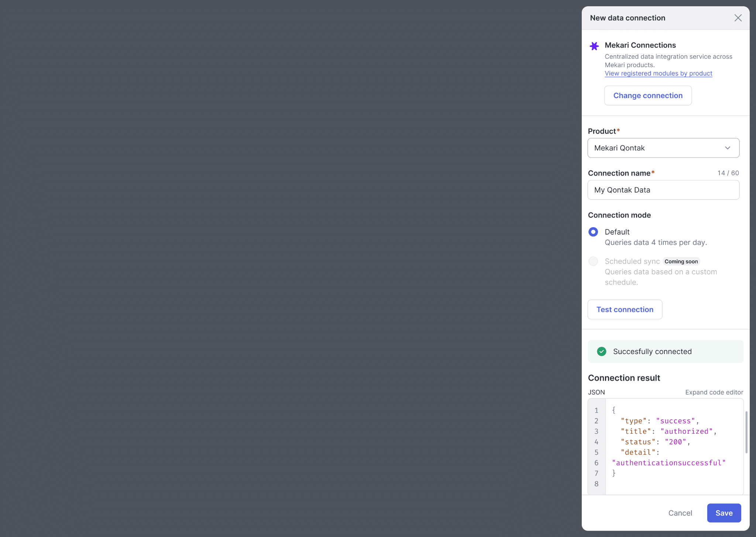Click the Coming soon badge
756x537 pixels.
click(681, 261)
